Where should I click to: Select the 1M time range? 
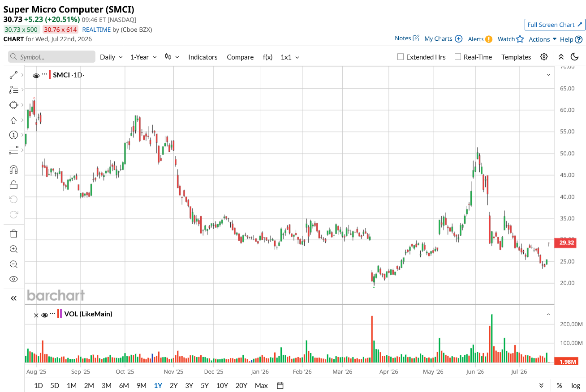[71, 385]
